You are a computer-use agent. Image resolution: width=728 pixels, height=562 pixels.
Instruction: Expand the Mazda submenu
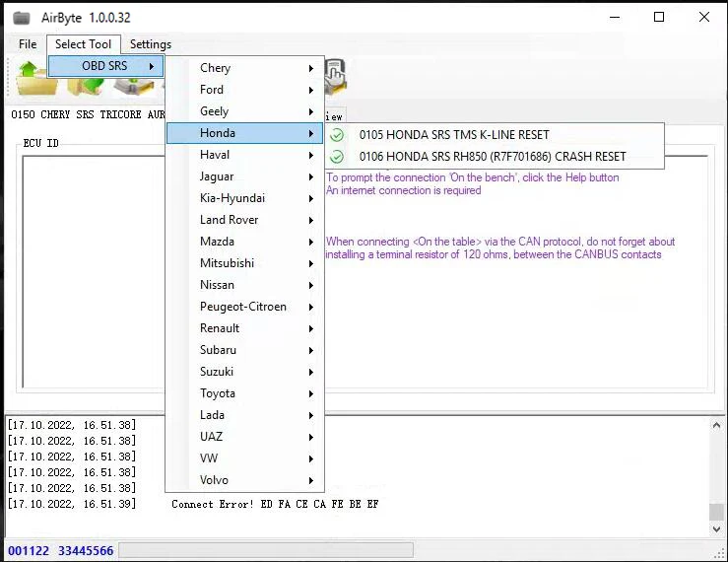[244, 242]
